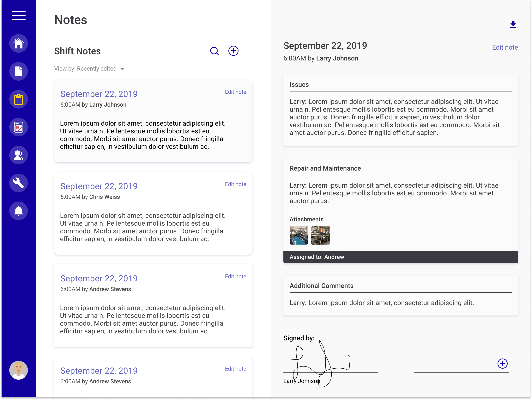Open bottom card's September 22, 2019 title
This screenshot has height=400, width=532.
[99, 371]
